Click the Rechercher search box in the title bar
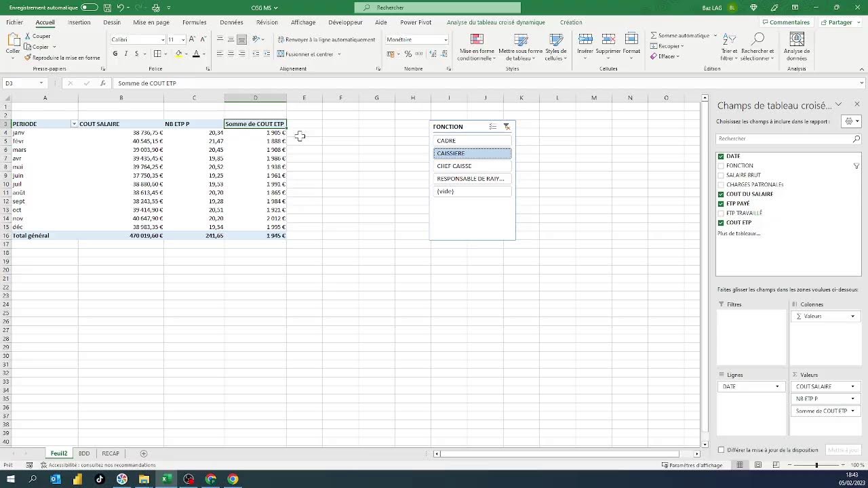This screenshot has width=868, height=488. point(437,7)
